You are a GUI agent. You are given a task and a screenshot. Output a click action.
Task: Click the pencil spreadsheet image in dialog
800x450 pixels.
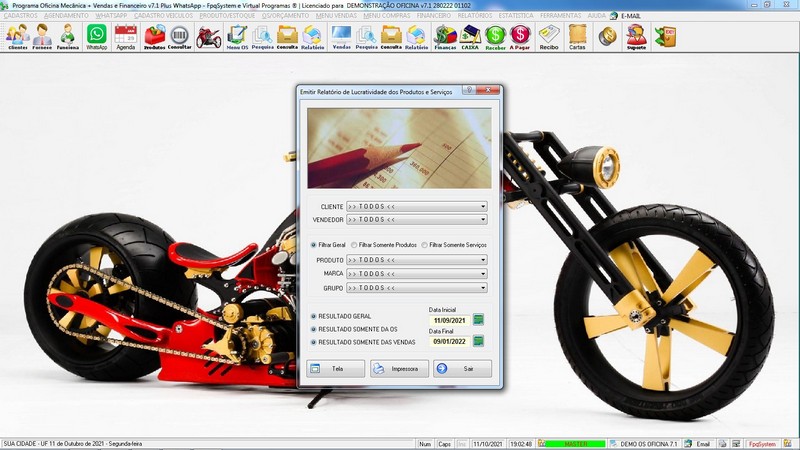pyautogui.click(x=399, y=148)
